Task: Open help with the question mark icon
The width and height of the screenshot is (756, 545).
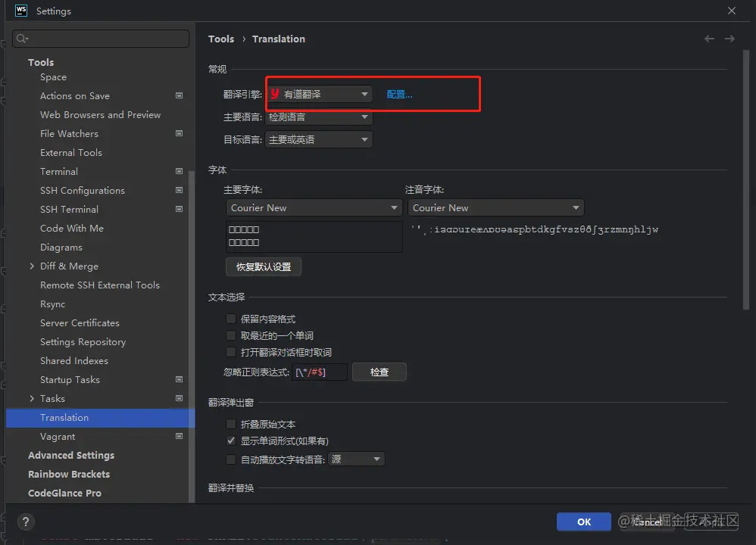Action: (x=26, y=522)
